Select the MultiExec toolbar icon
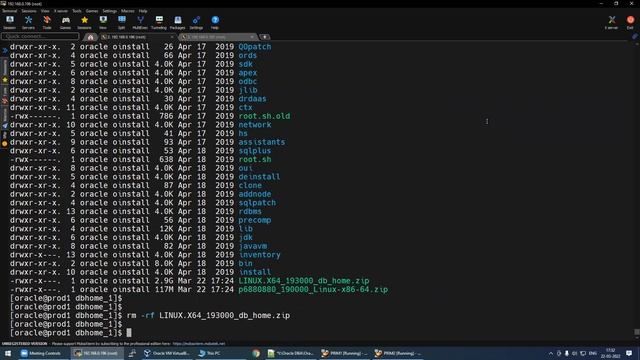Viewport: 640px width, 360px height. (x=140, y=22)
